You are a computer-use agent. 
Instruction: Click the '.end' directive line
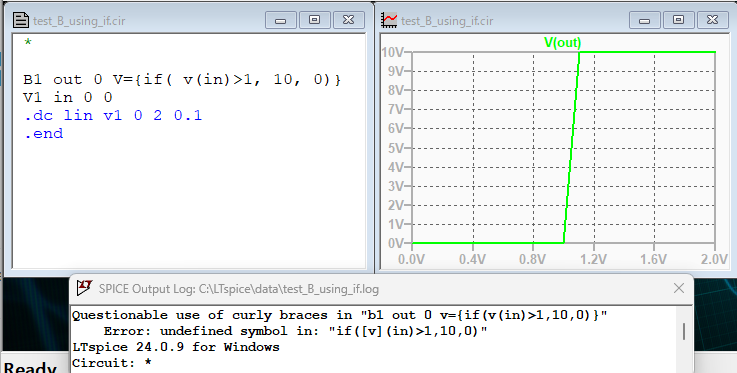43,133
